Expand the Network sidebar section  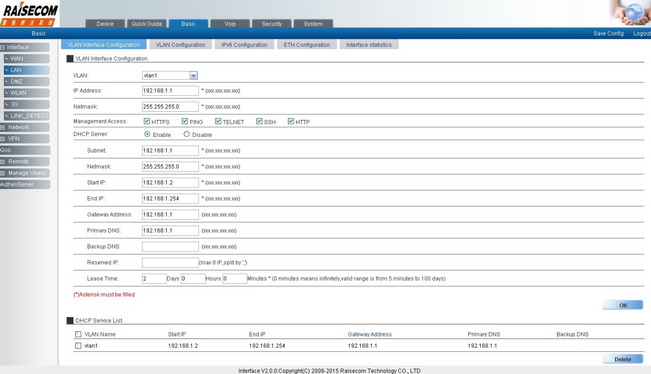[x=2, y=127]
